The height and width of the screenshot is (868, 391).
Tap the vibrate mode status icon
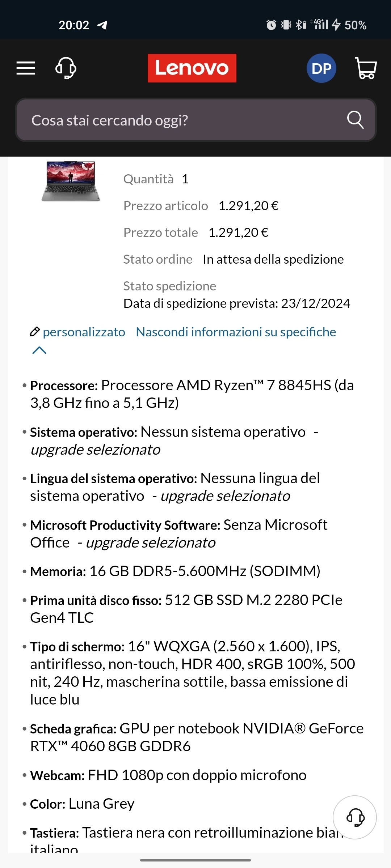point(286,25)
